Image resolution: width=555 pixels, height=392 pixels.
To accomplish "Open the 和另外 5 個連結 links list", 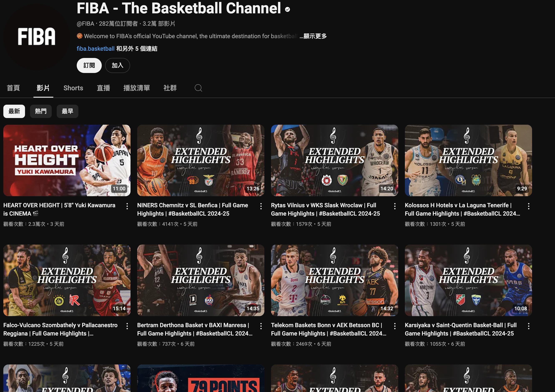I will [x=137, y=49].
